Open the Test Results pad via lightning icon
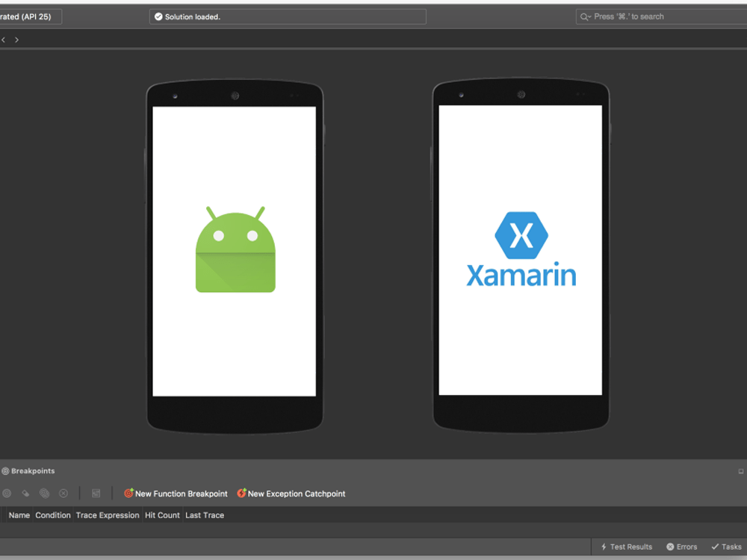 (603, 547)
